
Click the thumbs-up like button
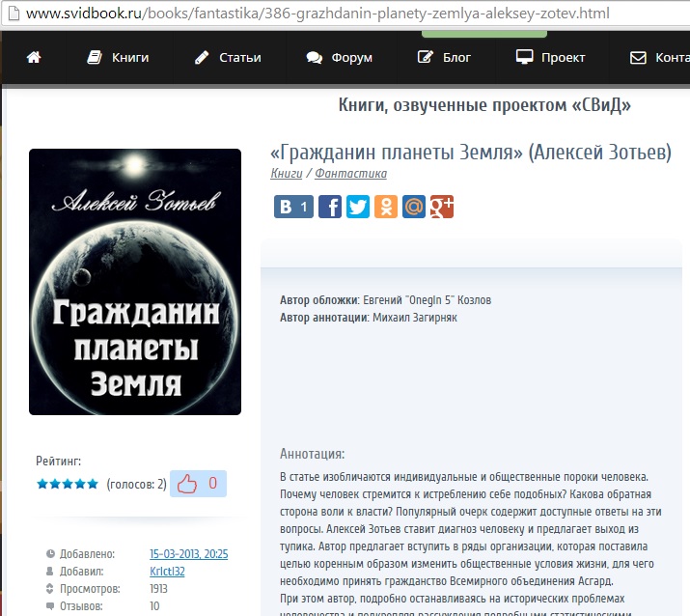point(198,484)
